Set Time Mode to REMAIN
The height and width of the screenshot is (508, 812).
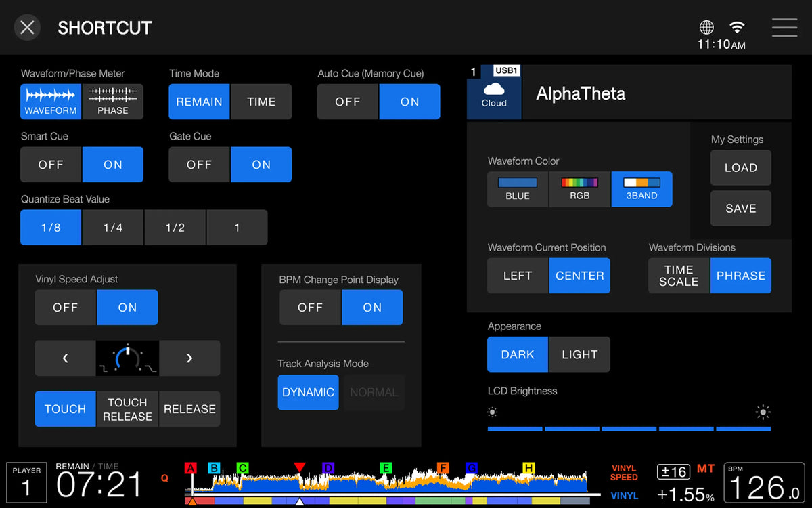pyautogui.click(x=199, y=102)
